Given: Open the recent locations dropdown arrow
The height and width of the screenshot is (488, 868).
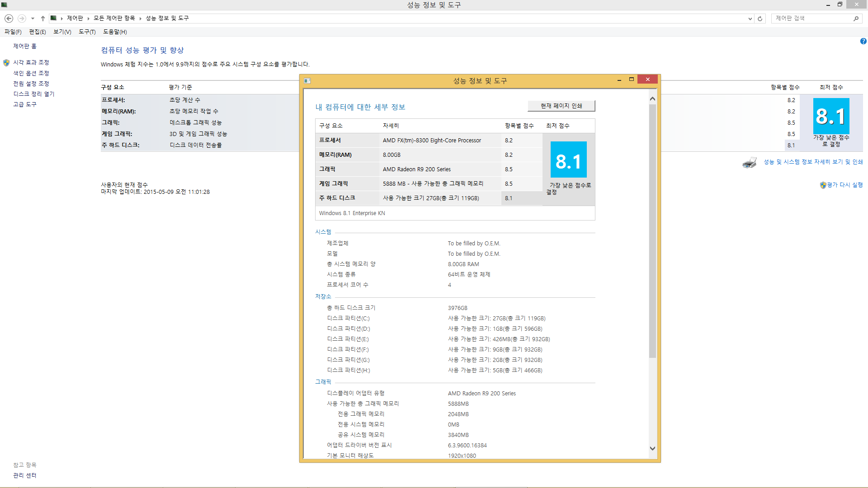Looking at the screenshot, I should point(33,19).
